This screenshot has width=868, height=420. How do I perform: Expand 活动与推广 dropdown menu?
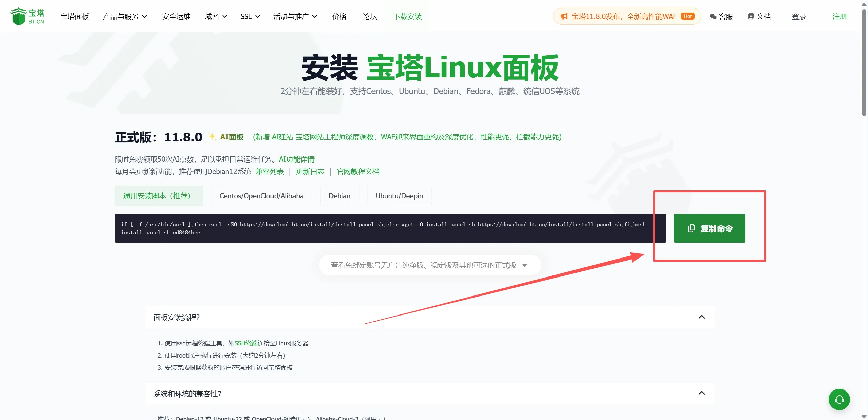click(295, 16)
